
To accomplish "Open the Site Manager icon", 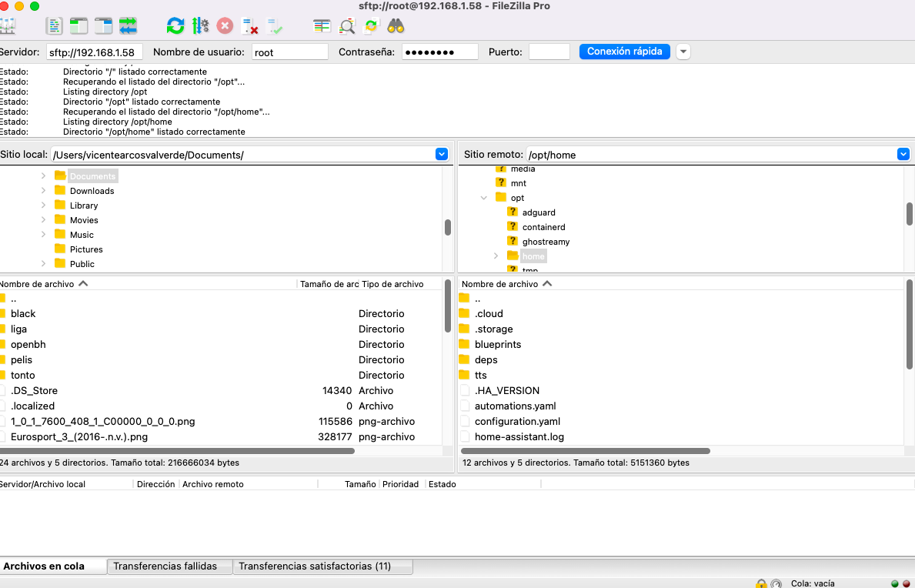I will [x=7, y=26].
